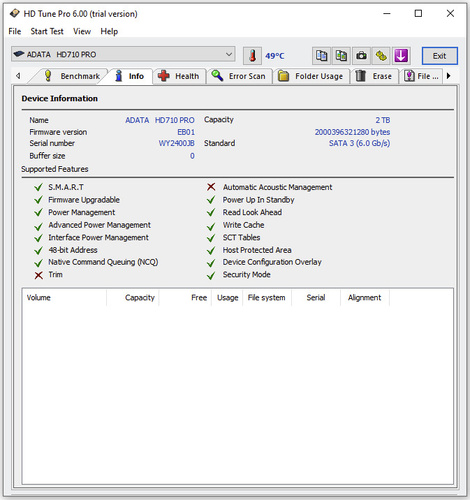Image resolution: width=470 pixels, height=500 pixels.
Task: Click the Health tab red cross icon
Action: pyautogui.click(x=163, y=76)
